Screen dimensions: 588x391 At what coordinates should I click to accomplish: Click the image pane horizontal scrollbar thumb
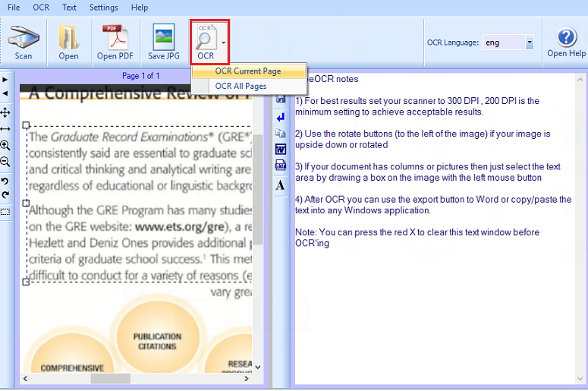[111, 379]
